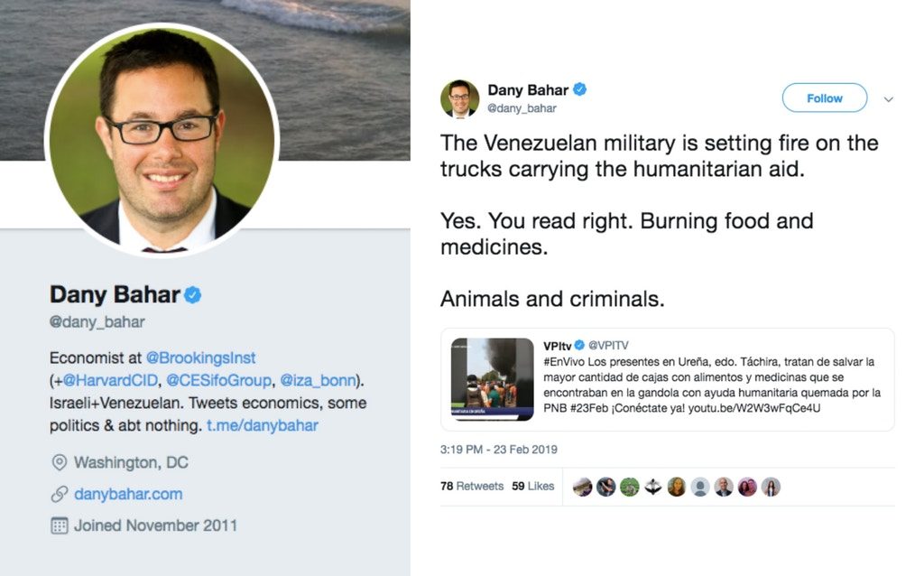Click the link chain icon
This screenshot has width=924, height=576.
pos(60,494)
